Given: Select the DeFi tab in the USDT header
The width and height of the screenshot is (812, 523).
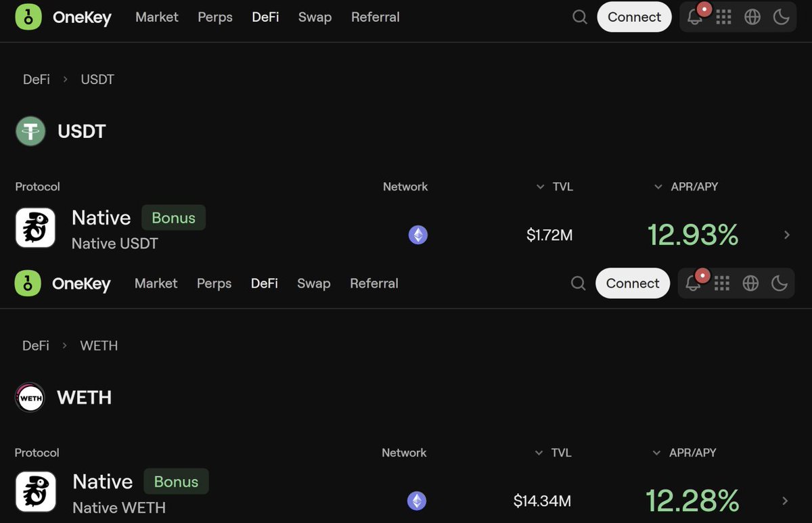Looking at the screenshot, I should click(x=265, y=17).
